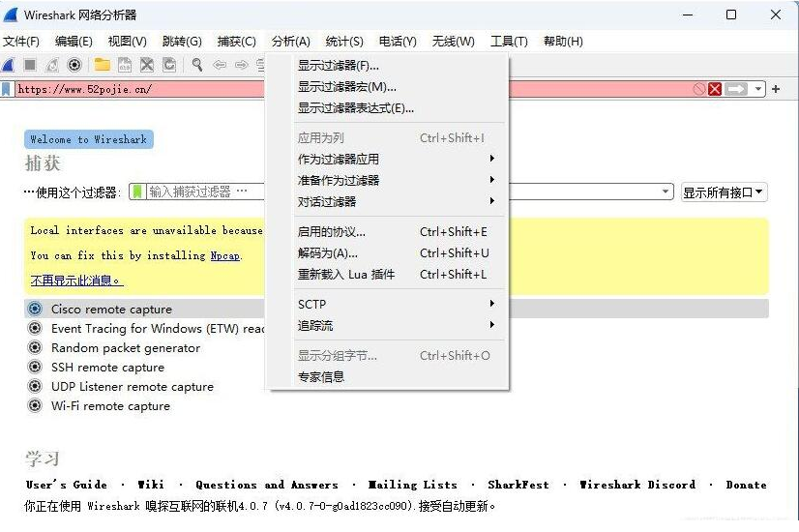Open the 编辑(E) menu
Viewport: 799px width, 532px height.
point(74,42)
